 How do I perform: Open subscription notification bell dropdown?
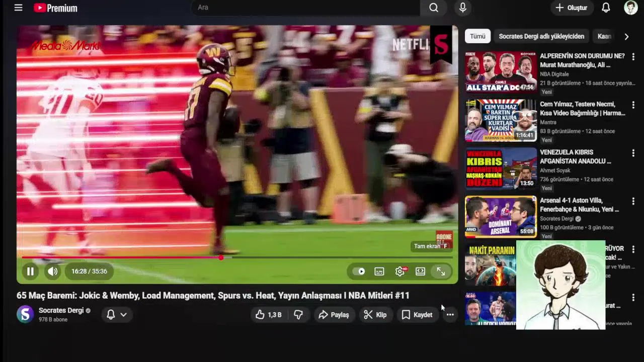[x=116, y=314]
